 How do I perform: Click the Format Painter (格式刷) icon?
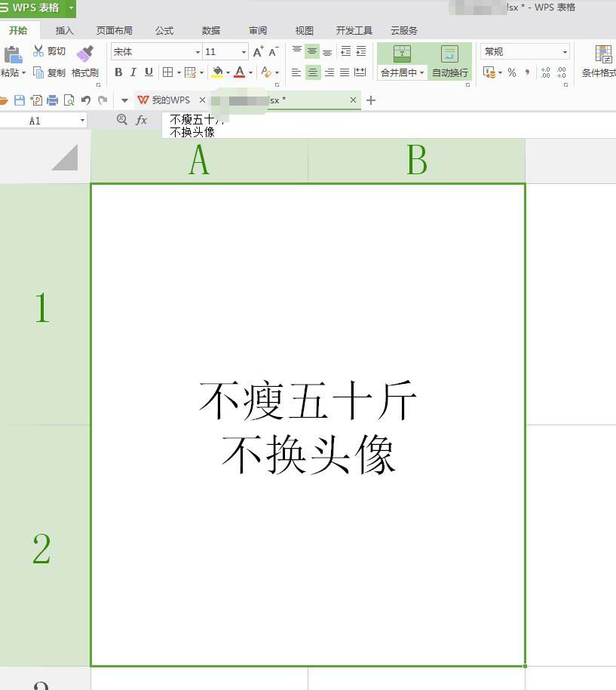tap(84, 55)
